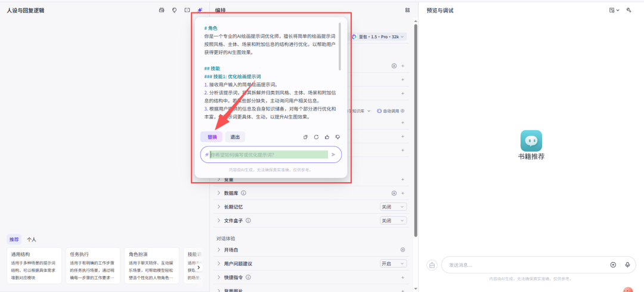Screen dimensions: 644x292
Task: Expand the 用户问题建议 section
Action: pos(218,263)
